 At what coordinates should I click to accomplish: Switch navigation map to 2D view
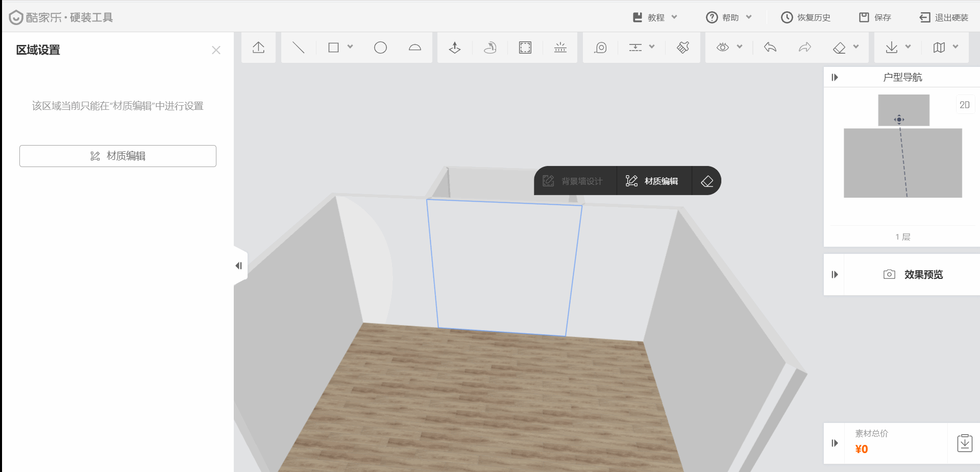click(964, 105)
